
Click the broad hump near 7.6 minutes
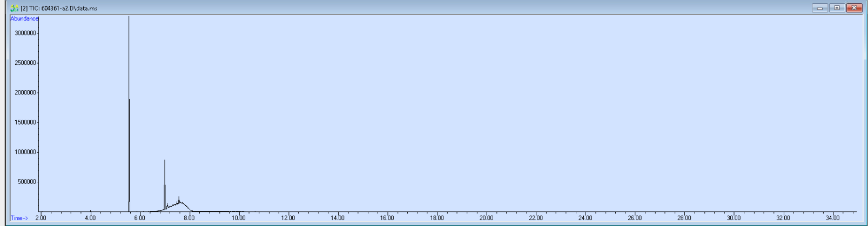click(x=179, y=203)
